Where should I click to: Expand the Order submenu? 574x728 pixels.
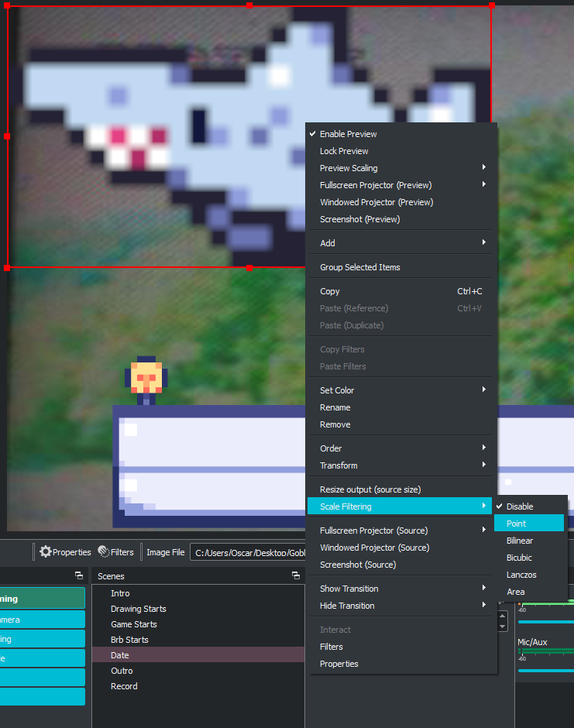click(x=400, y=448)
